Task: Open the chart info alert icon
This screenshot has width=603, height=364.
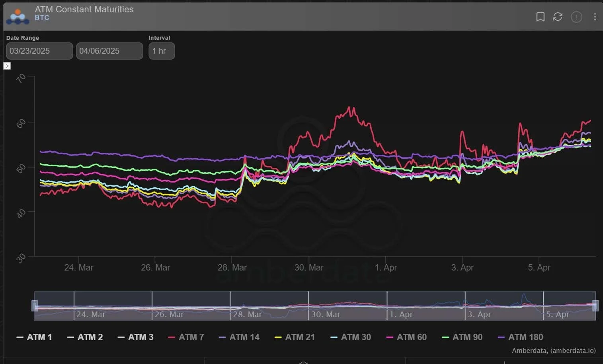Action: (x=576, y=17)
